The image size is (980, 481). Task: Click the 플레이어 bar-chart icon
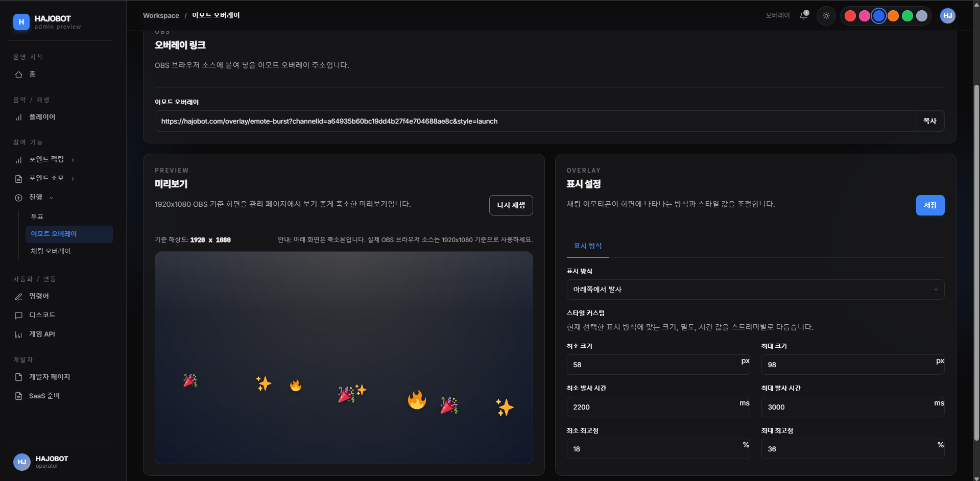(19, 117)
